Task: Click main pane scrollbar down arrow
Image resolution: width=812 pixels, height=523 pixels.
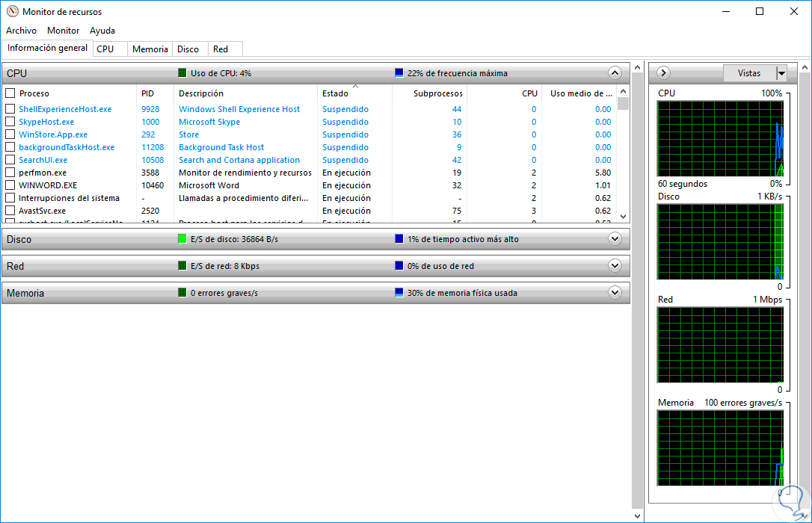Action: pyautogui.click(x=637, y=516)
